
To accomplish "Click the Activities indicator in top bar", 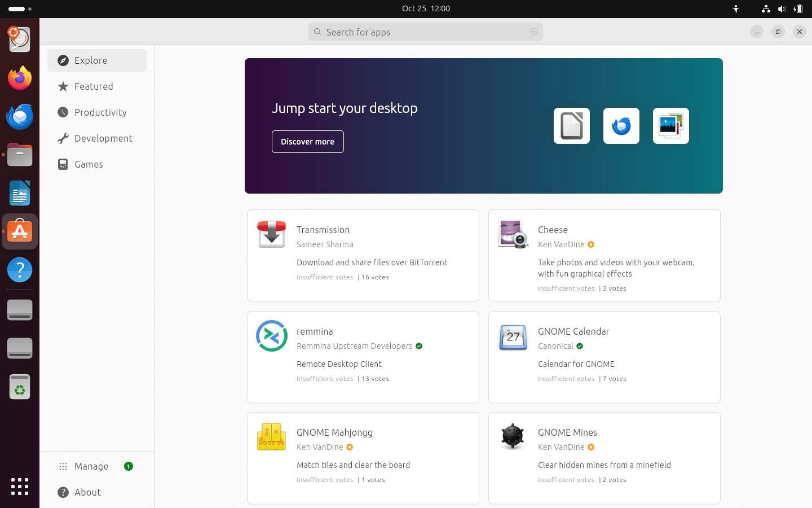I will point(20,9).
